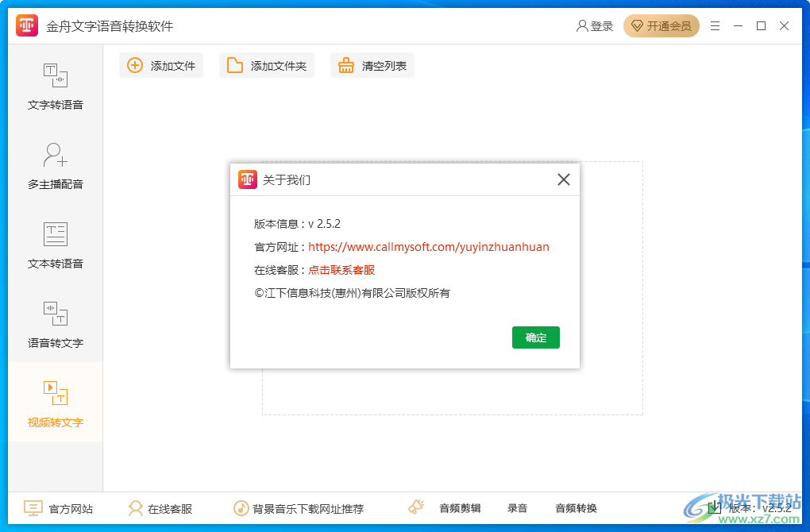Confirm the dialog with 确定
Viewport: 810px width, 532px height.
pyautogui.click(x=535, y=337)
